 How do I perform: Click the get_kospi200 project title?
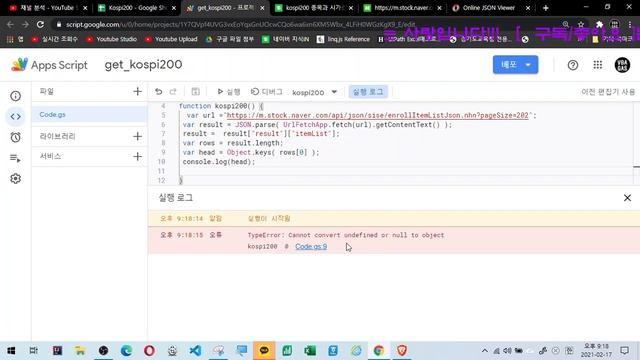point(143,65)
